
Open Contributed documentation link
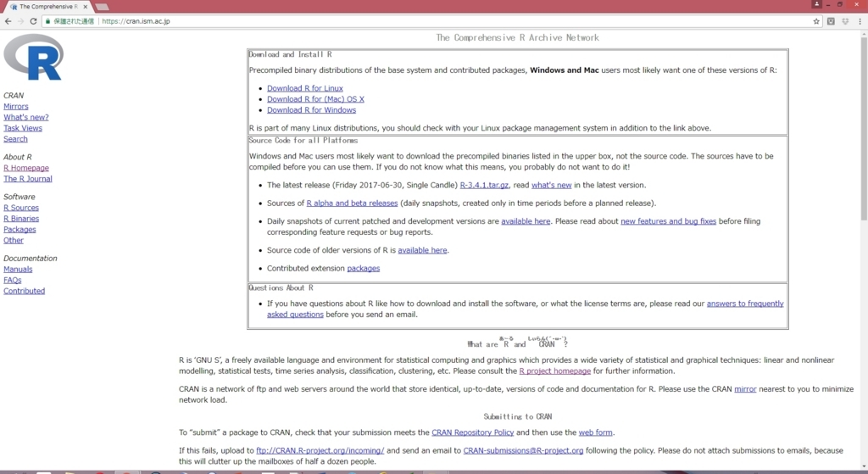coord(25,291)
